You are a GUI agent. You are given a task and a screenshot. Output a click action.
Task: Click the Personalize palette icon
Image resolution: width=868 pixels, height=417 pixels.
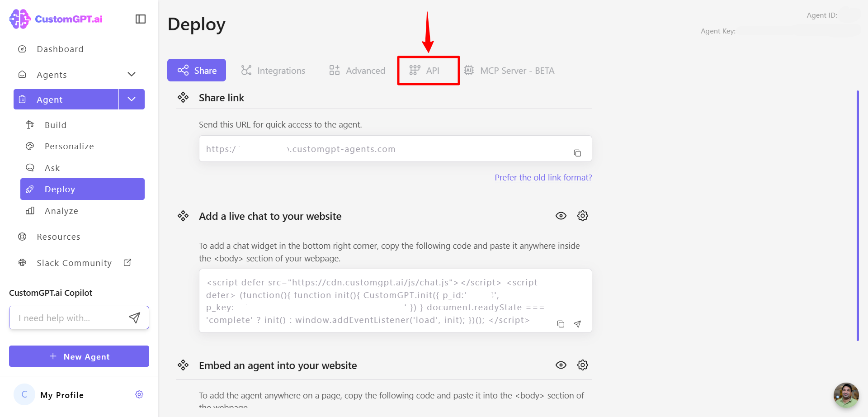coord(30,146)
